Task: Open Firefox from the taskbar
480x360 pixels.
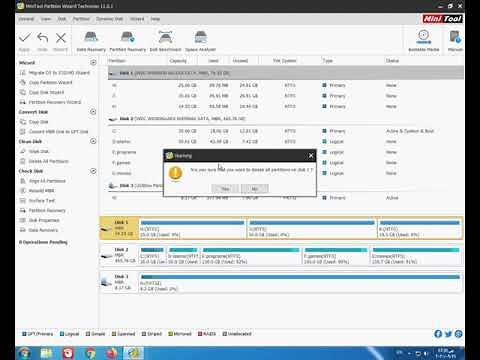Action: [x=112, y=353]
